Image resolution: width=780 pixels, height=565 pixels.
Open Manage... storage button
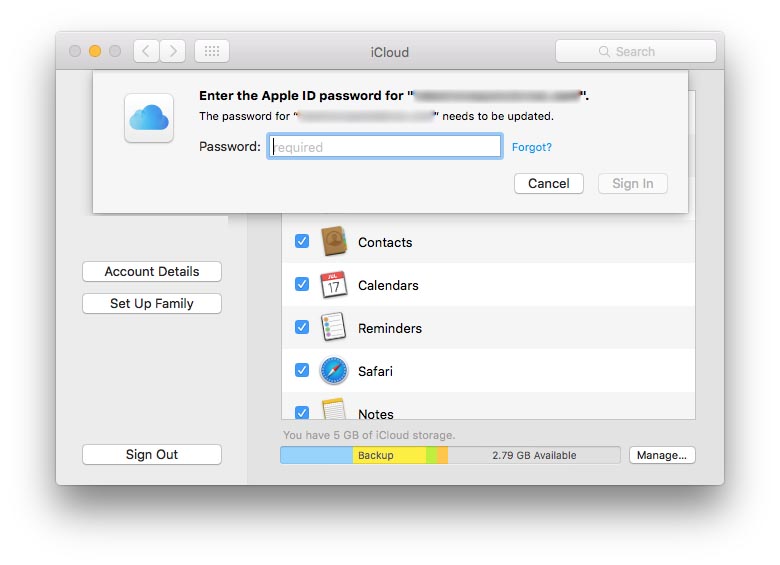[x=662, y=455]
